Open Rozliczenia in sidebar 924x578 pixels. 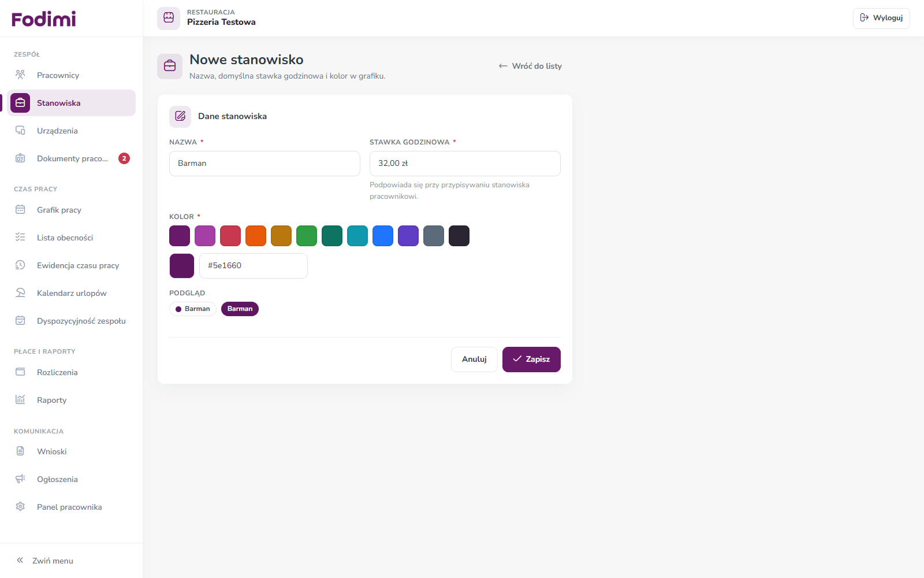point(71,372)
